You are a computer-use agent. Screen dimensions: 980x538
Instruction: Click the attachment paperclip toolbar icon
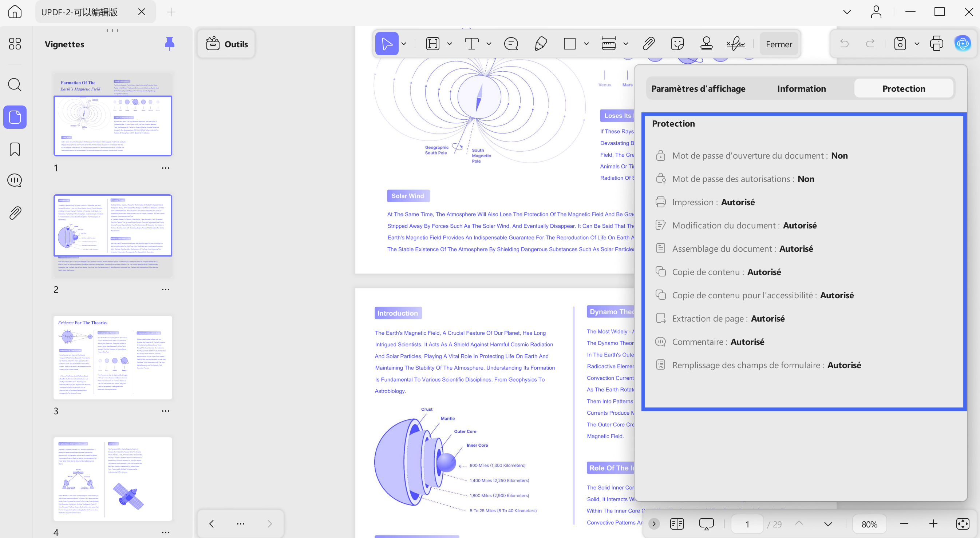click(649, 44)
